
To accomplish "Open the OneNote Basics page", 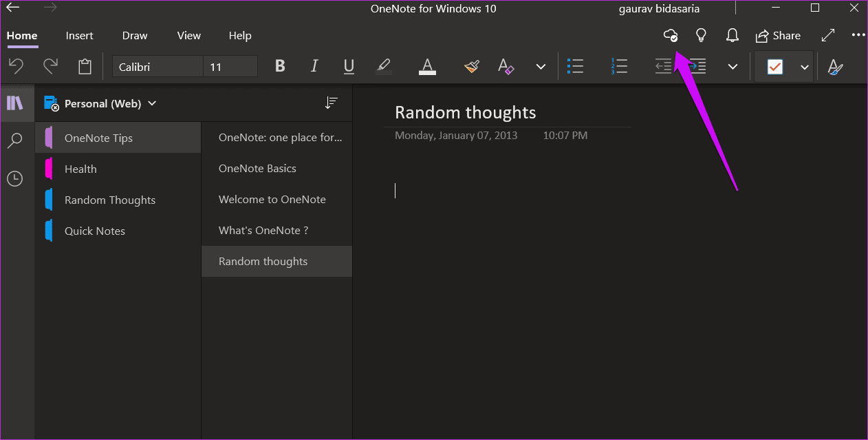I will [277, 168].
